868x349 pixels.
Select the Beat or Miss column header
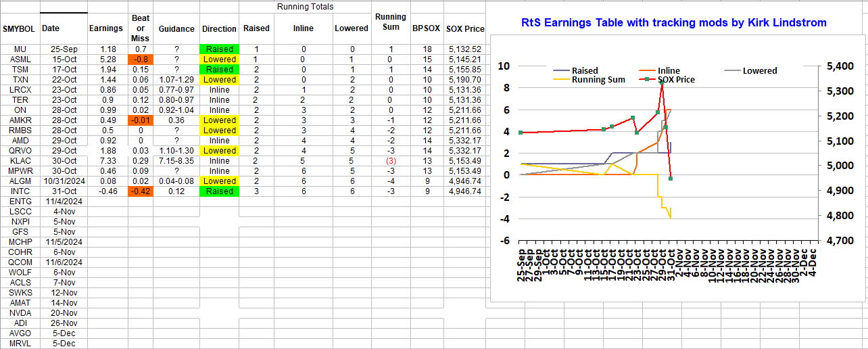[140, 28]
